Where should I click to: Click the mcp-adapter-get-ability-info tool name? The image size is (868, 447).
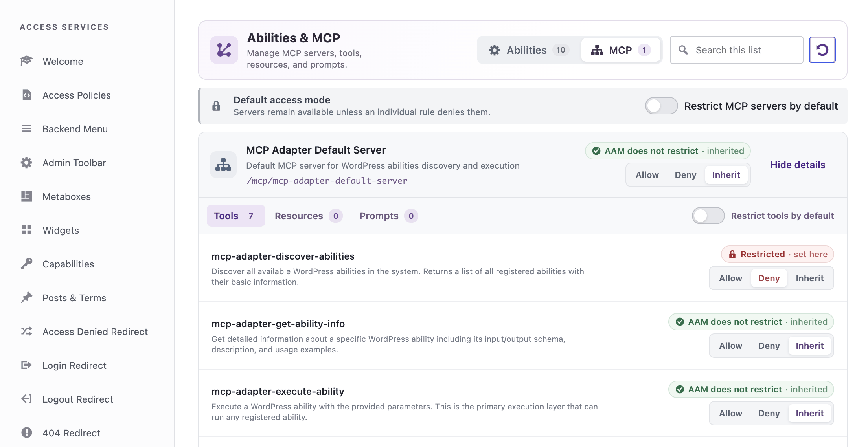[278, 324]
